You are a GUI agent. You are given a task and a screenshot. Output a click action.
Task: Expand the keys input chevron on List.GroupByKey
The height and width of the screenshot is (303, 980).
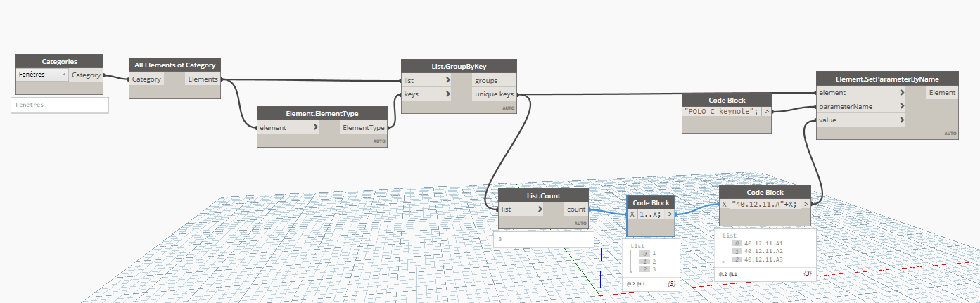point(448,94)
